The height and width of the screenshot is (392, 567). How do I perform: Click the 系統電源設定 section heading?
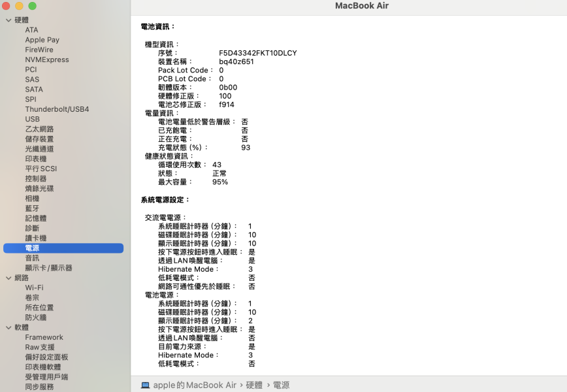pyautogui.click(x=165, y=200)
